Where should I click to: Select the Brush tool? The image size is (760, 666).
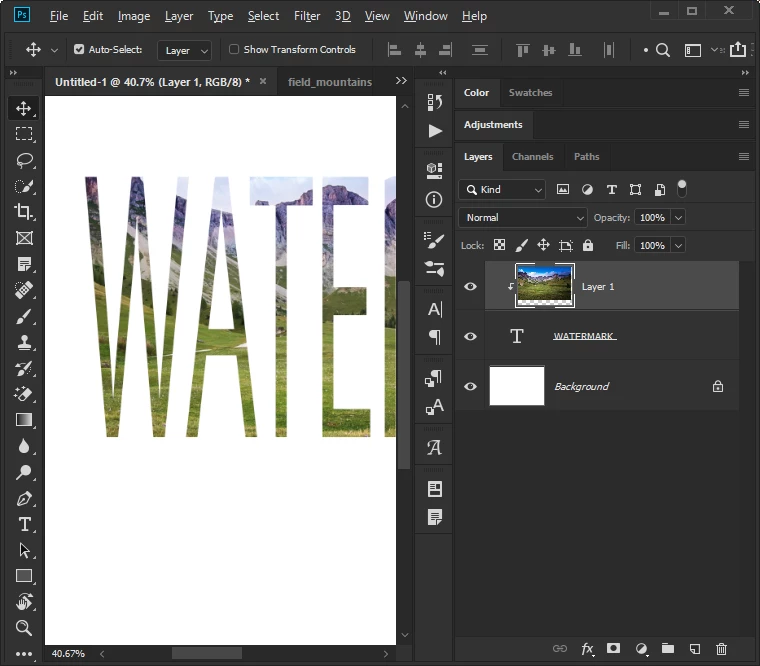[23, 316]
